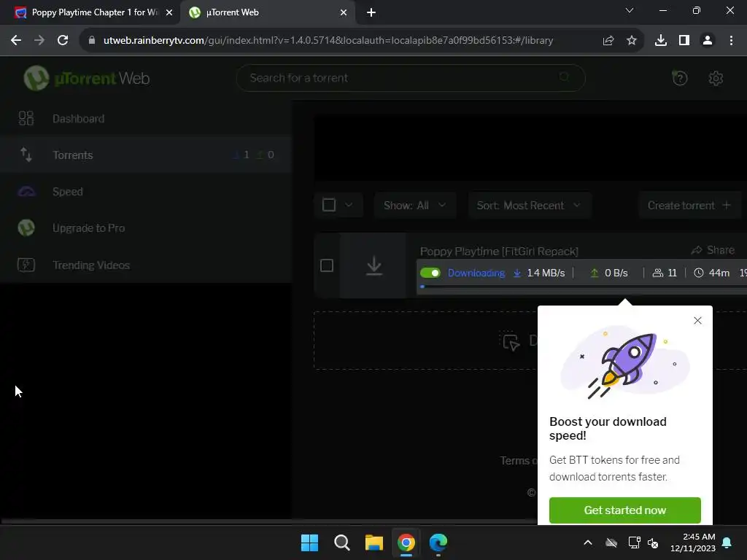The width and height of the screenshot is (747, 560).
Task: Click the Speed gauge icon
Action: (x=27, y=192)
